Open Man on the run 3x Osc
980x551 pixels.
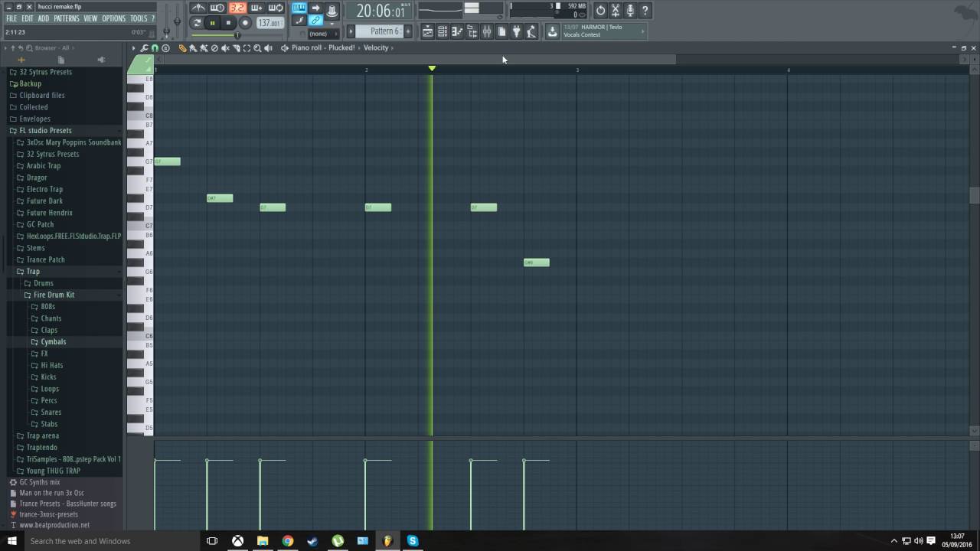pyautogui.click(x=51, y=493)
